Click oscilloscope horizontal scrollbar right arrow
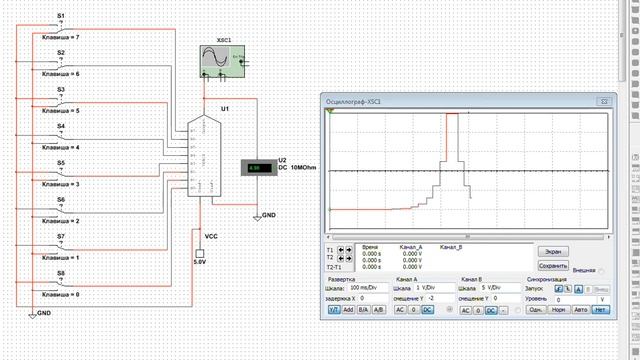This screenshot has width=640, height=360. click(609, 237)
